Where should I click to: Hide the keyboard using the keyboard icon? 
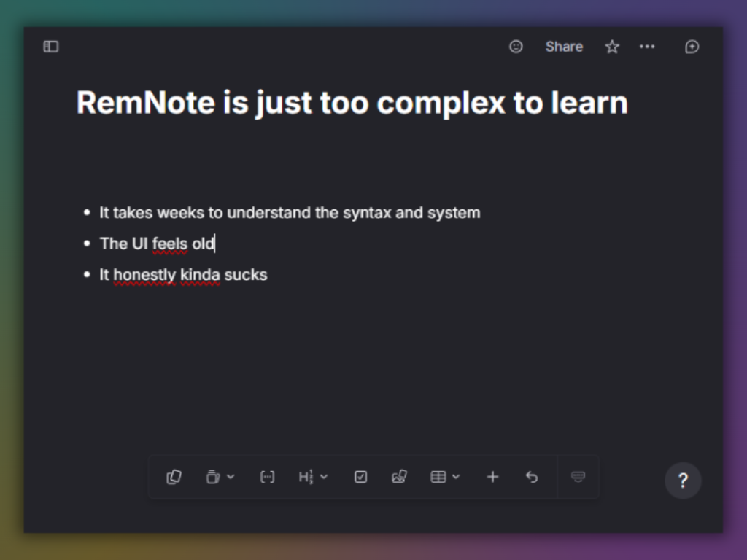tap(578, 477)
